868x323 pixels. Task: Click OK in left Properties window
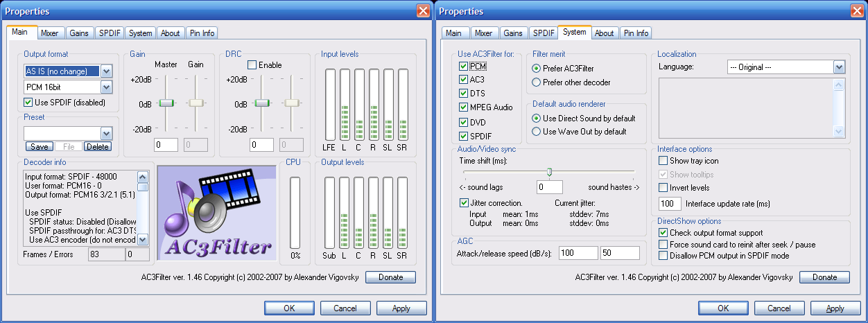click(x=289, y=308)
